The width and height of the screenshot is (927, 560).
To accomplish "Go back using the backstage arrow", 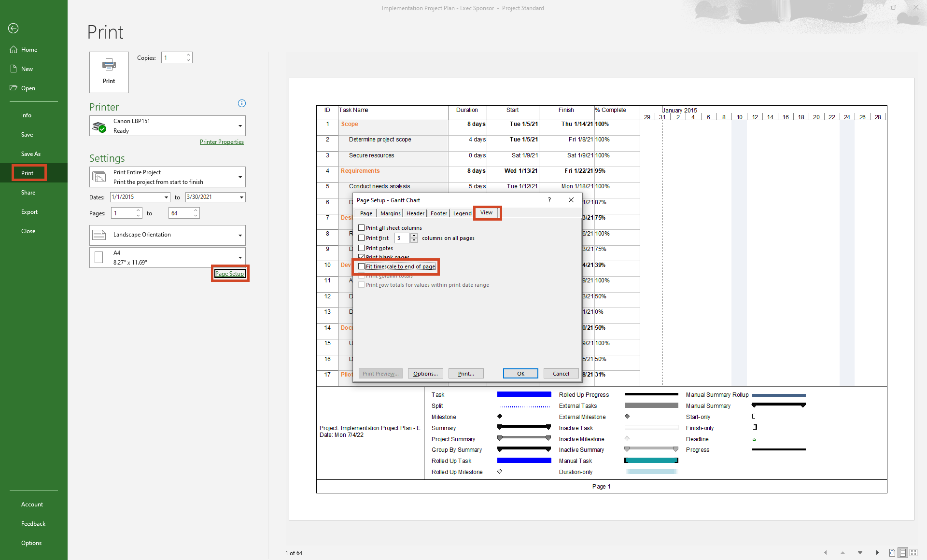I will point(14,28).
